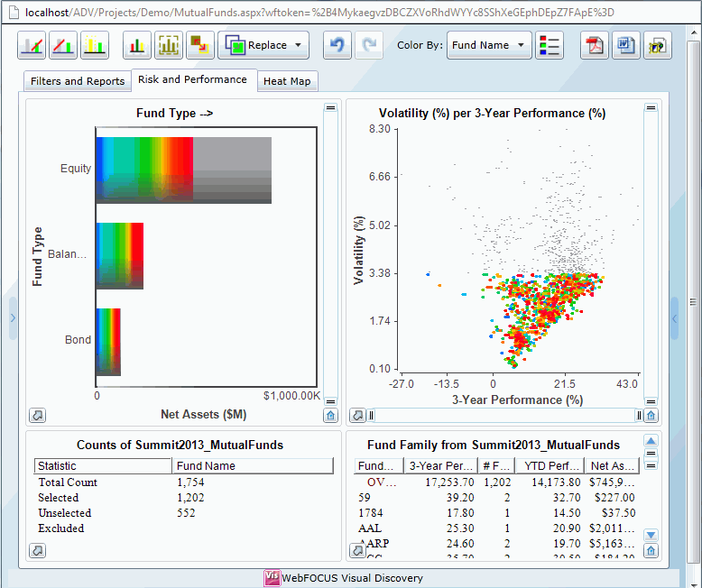Select fund family row 1784
The height and width of the screenshot is (588, 702).
(497, 513)
